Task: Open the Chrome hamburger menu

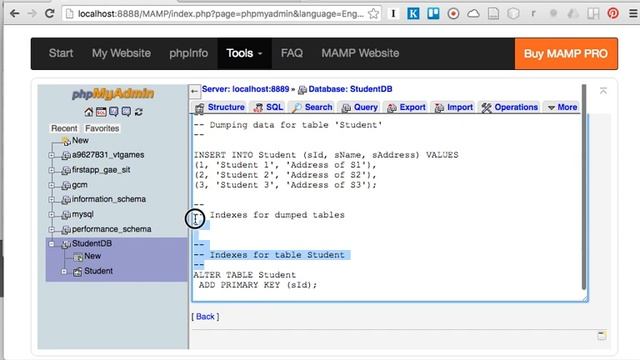Action: click(633, 13)
